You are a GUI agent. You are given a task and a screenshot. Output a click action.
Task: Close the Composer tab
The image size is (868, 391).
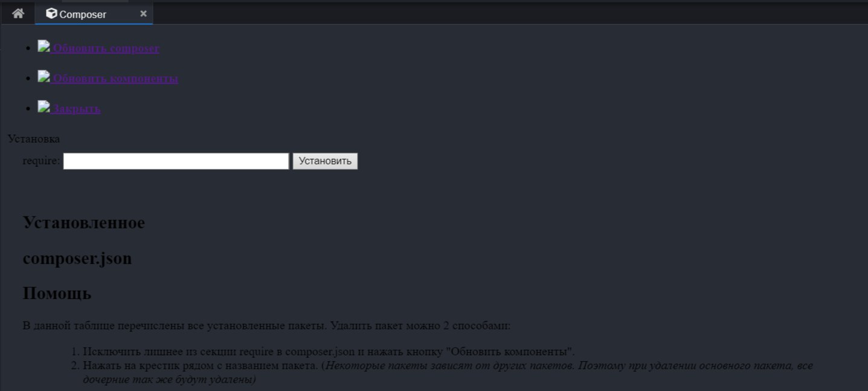click(x=143, y=13)
